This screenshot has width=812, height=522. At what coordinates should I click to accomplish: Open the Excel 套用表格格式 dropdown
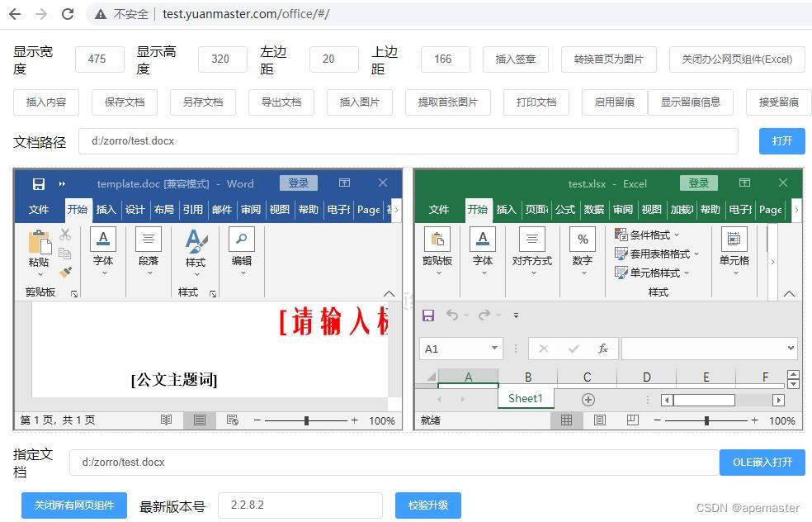657,254
